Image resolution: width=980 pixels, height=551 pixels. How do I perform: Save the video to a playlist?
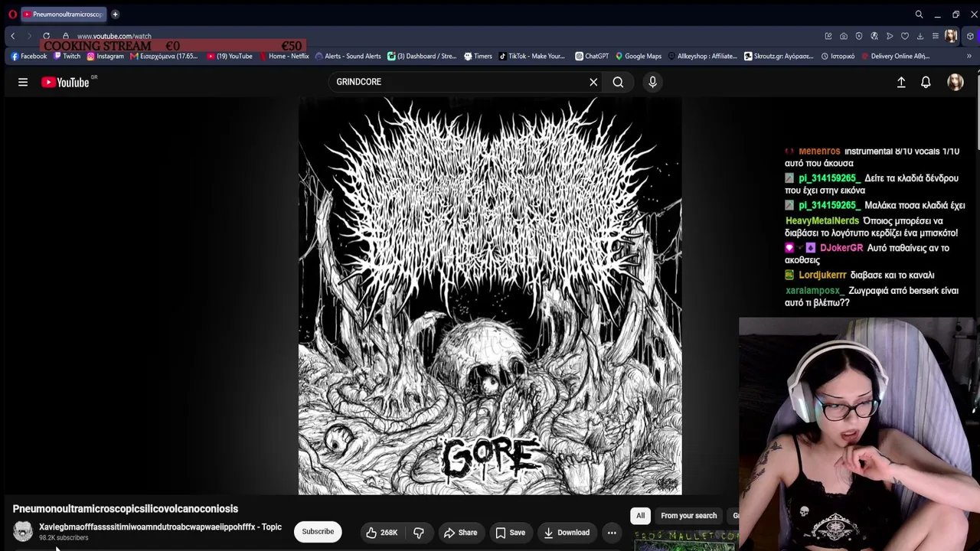[510, 533]
